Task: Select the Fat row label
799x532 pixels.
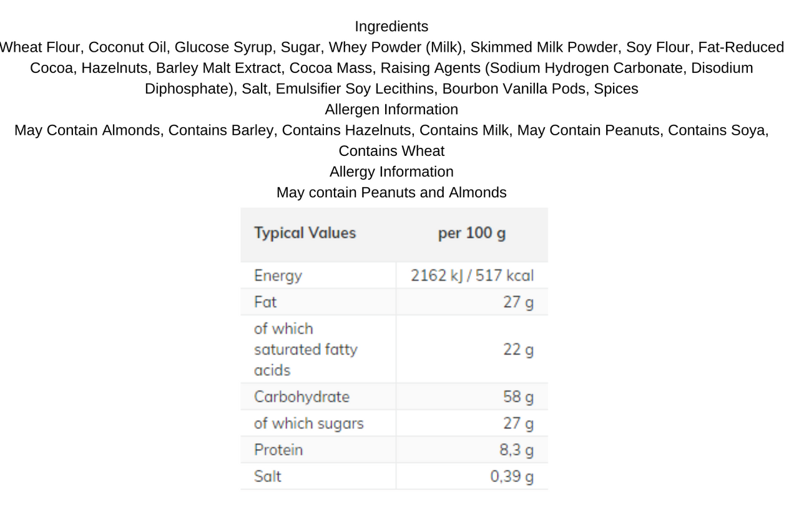Action: coord(265,302)
